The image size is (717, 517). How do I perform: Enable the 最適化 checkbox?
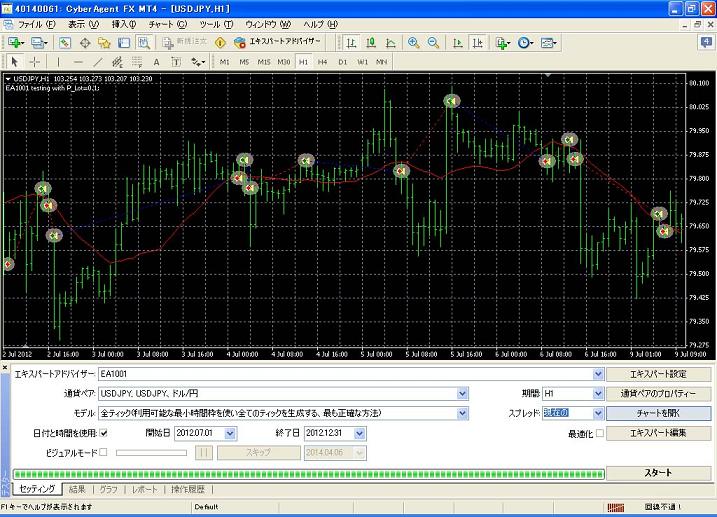[600, 432]
